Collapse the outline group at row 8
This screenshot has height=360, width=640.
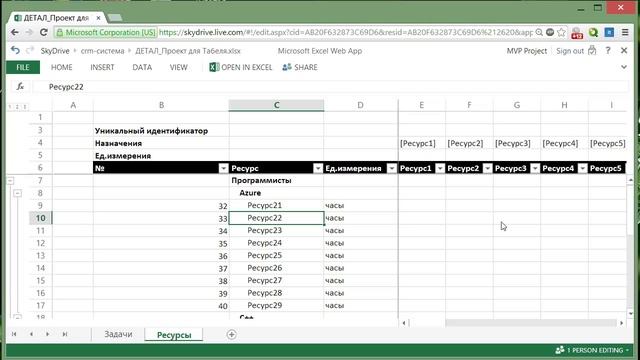[17, 193]
